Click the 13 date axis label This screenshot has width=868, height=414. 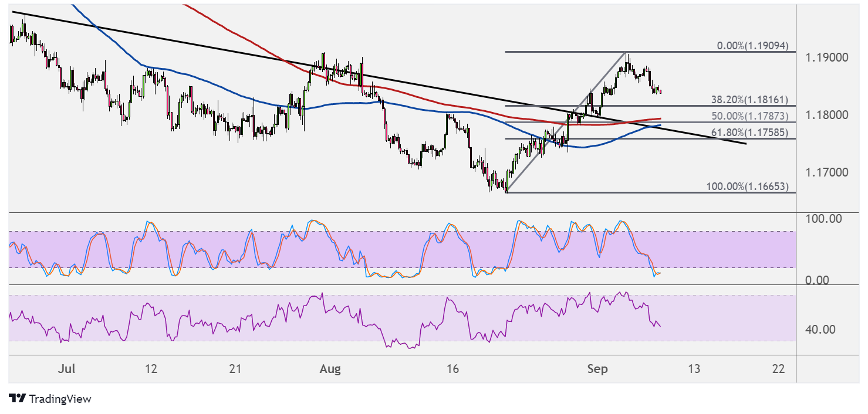click(694, 369)
